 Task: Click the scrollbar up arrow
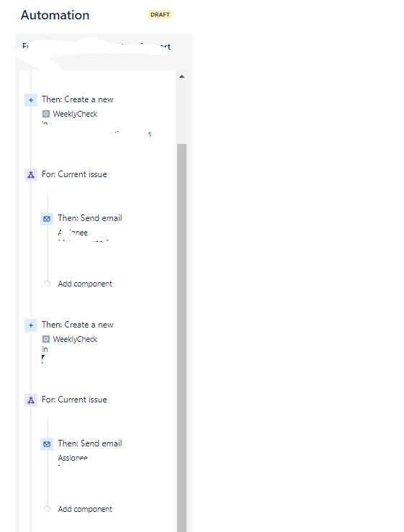click(x=182, y=76)
